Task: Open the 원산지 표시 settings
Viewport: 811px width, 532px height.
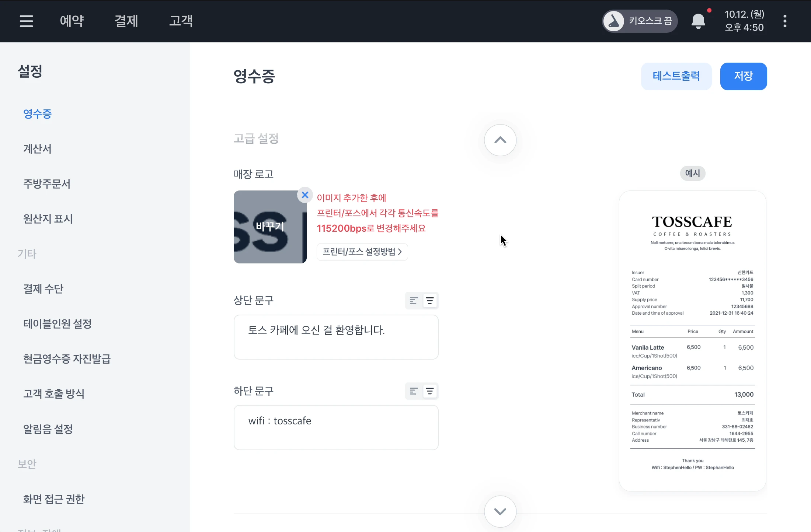Action: click(48, 218)
